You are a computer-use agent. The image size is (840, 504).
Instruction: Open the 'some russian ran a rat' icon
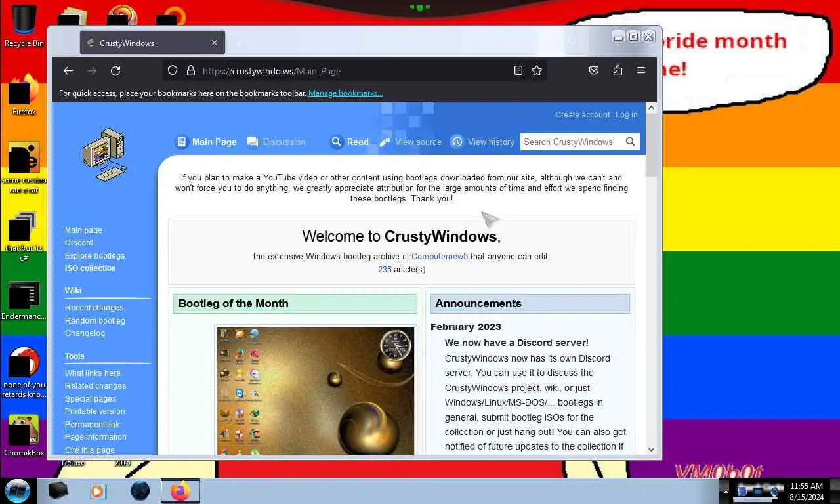point(24,167)
